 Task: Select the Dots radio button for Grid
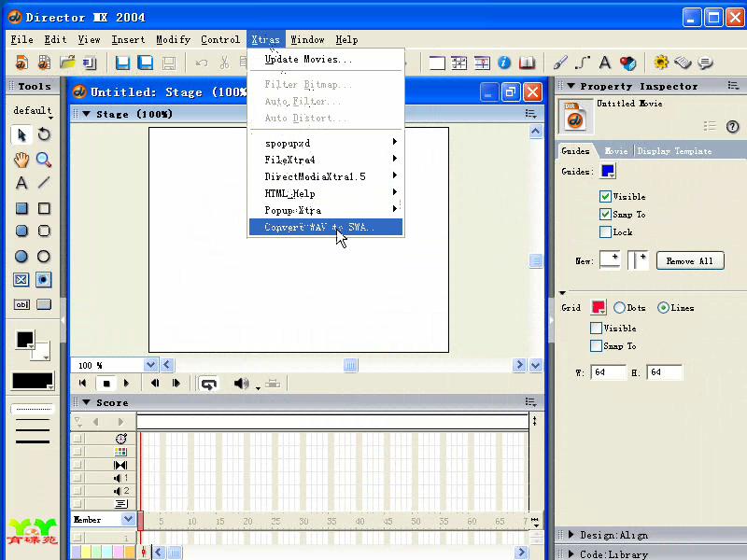pos(619,308)
